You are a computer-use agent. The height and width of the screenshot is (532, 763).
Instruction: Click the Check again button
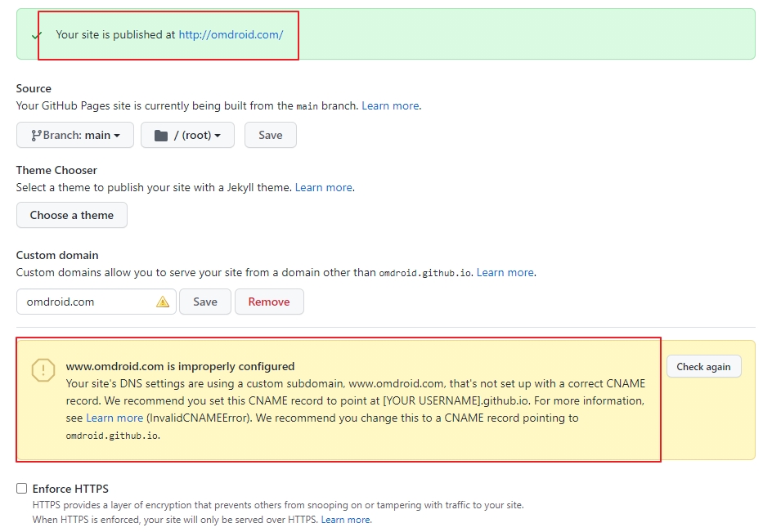[703, 366]
